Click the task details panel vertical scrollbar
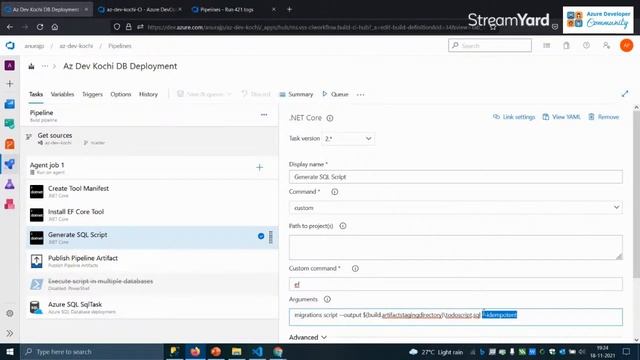 coord(636,194)
